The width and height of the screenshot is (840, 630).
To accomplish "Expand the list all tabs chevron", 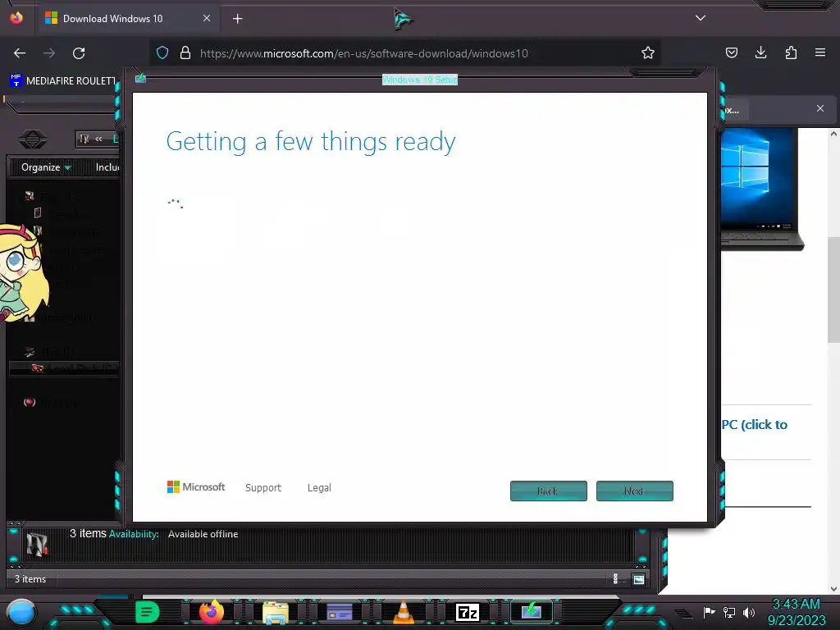I will click(701, 18).
